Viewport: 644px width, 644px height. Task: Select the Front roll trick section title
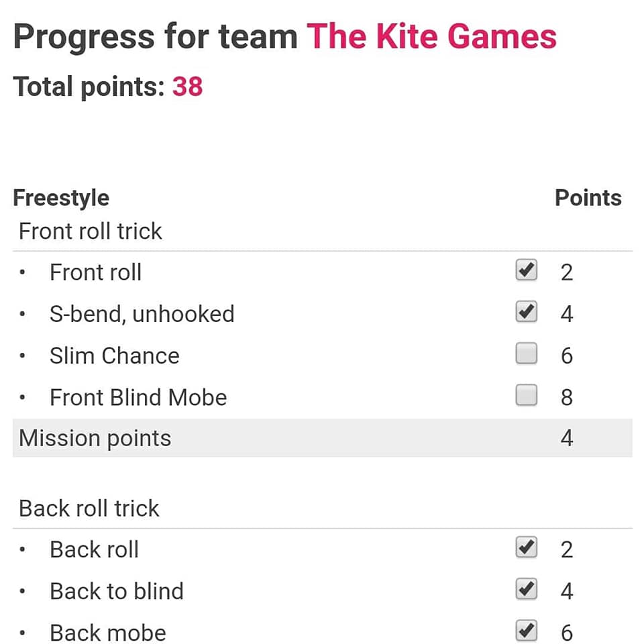pos(91,231)
